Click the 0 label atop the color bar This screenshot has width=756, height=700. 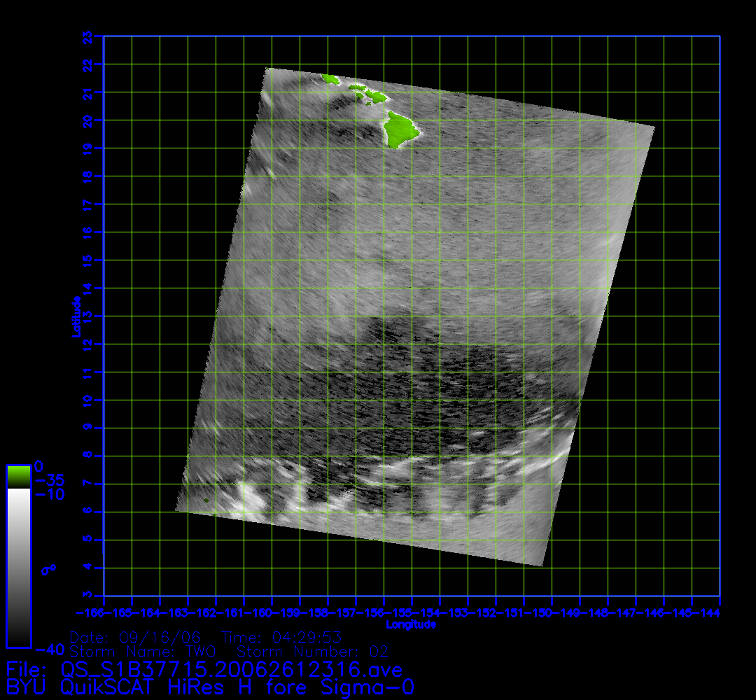(39, 465)
